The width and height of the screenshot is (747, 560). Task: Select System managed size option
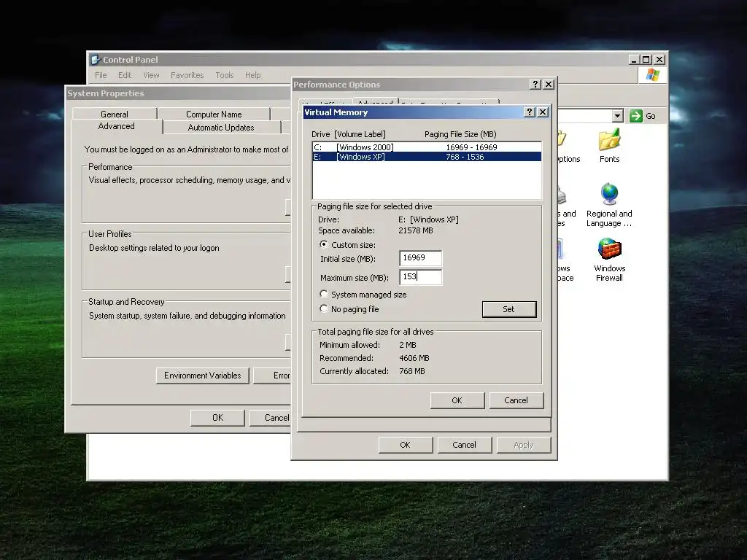tap(324, 294)
